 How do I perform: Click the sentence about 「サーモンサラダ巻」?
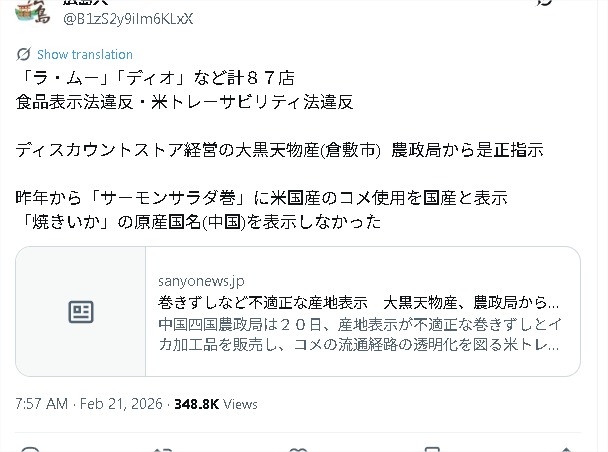(262, 198)
